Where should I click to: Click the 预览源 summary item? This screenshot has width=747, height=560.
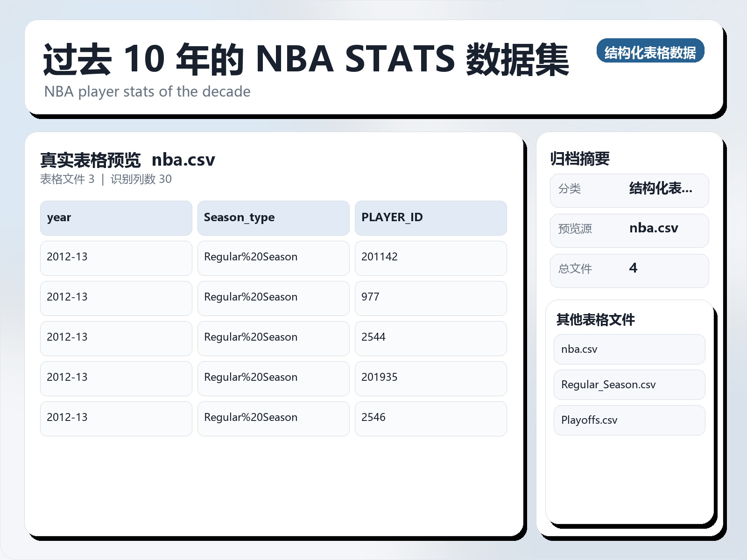tap(630, 230)
